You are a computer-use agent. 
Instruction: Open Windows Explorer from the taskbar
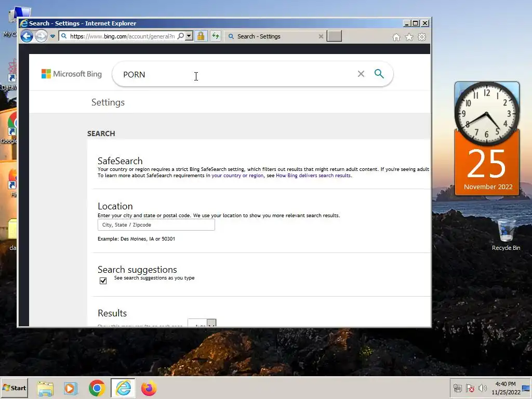point(45,388)
